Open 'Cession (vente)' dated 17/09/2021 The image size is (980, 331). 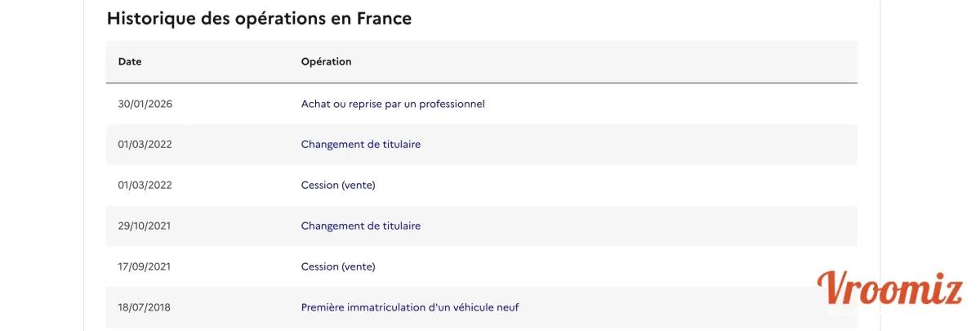click(337, 267)
